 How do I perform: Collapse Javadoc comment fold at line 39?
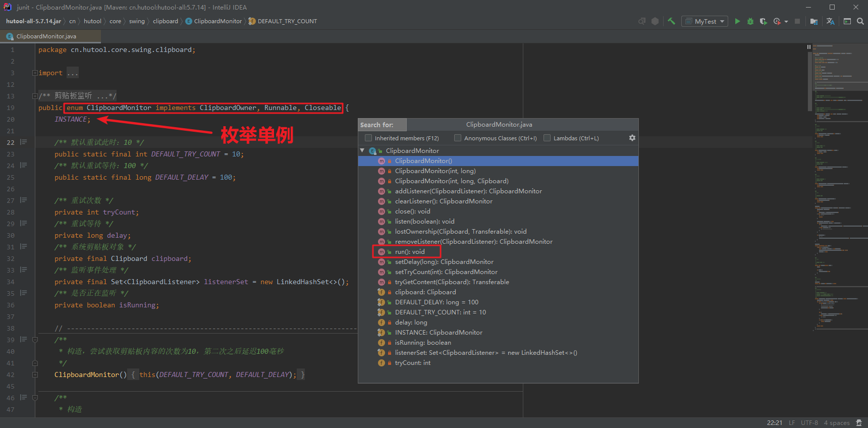[35, 340]
